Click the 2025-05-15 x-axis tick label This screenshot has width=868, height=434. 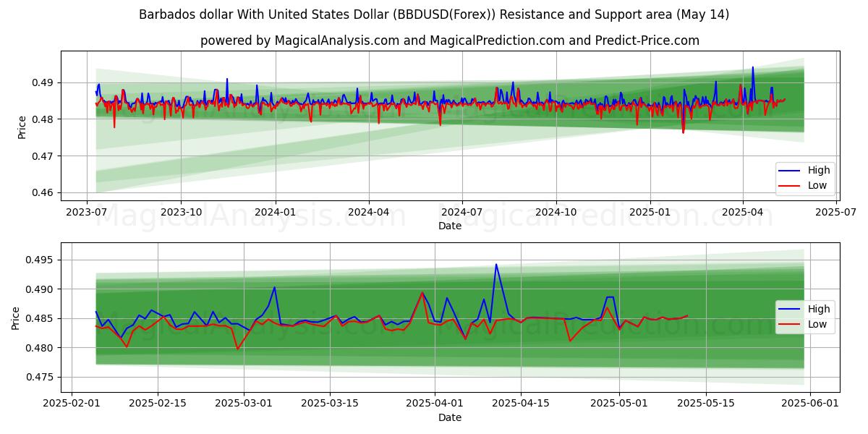click(x=705, y=404)
